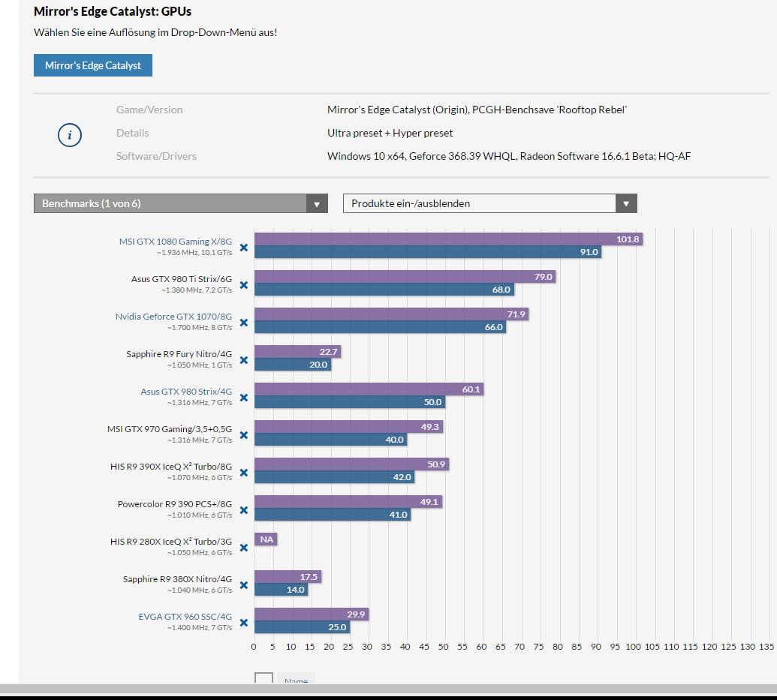Image resolution: width=777 pixels, height=700 pixels.
Task: Click the circular info icon
Action: pos(69,135)
